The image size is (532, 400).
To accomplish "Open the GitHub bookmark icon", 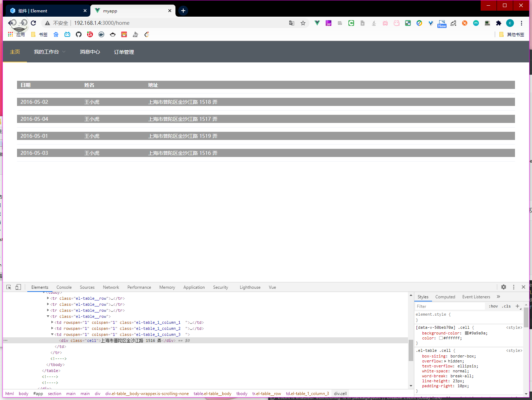I will click(x=79, y=34).
